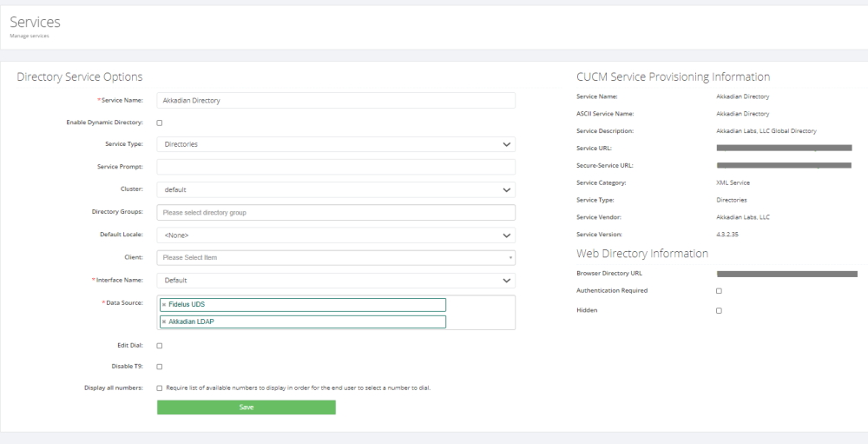
Task: Tick the Authentication Required checkbox
Action: pos(719,291)
